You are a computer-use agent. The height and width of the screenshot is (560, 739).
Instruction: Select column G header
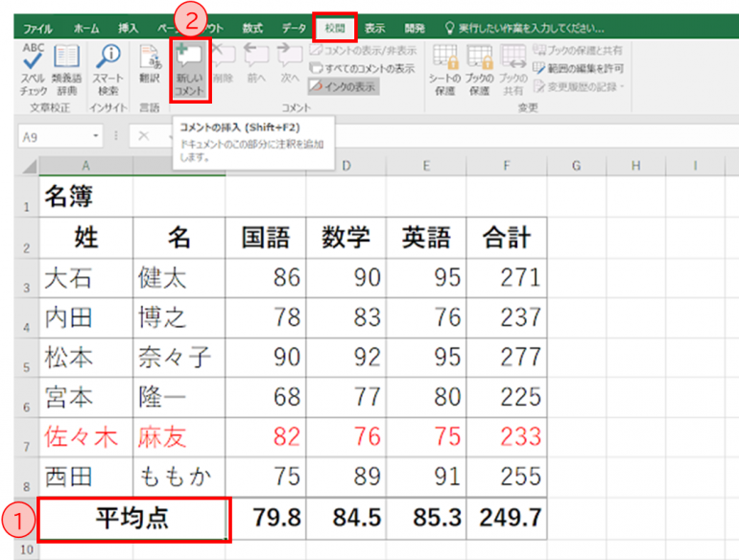click(x=576, y=167)
